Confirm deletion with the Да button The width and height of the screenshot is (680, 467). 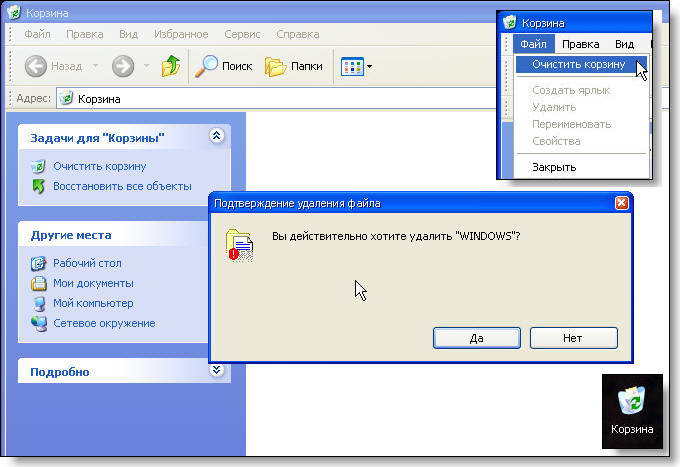pyautogui.click(x=477, y=338)
